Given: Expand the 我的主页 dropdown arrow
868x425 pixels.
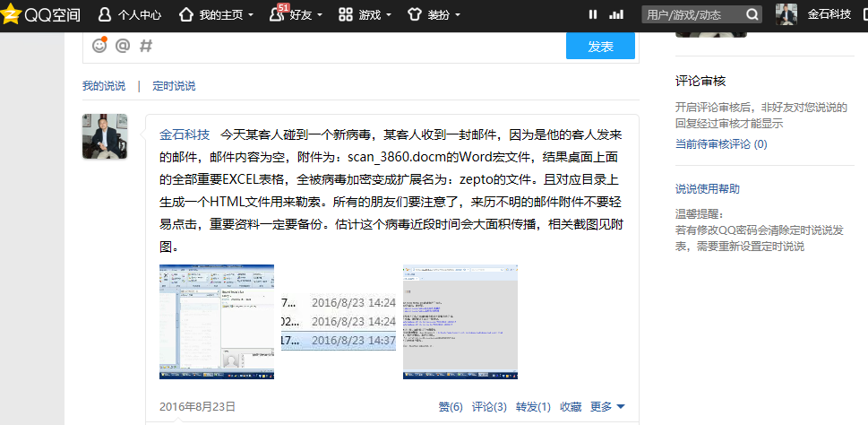Looking at the screenshot, I should tap(251, 15).
